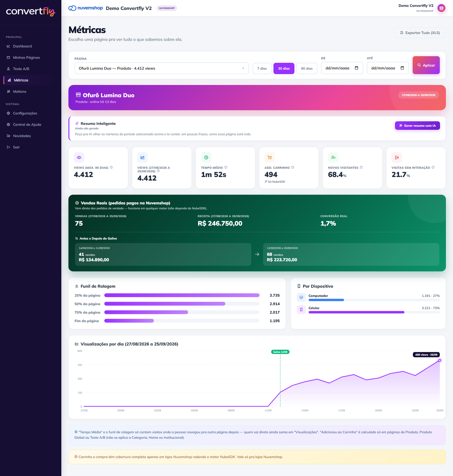Open calendar picker in the Até date field
Image resolution: width=453 pixels, height=476 pixels.
[402, 68]
